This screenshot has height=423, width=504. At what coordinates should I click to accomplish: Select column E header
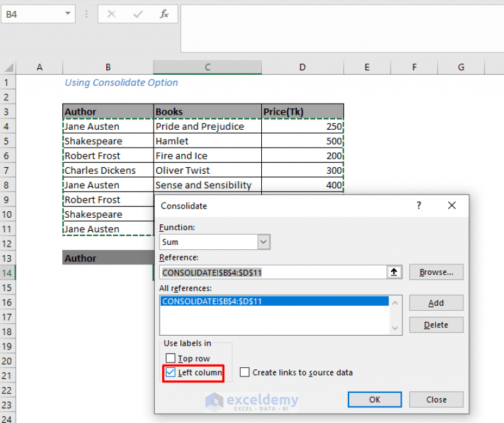[367, 68]
